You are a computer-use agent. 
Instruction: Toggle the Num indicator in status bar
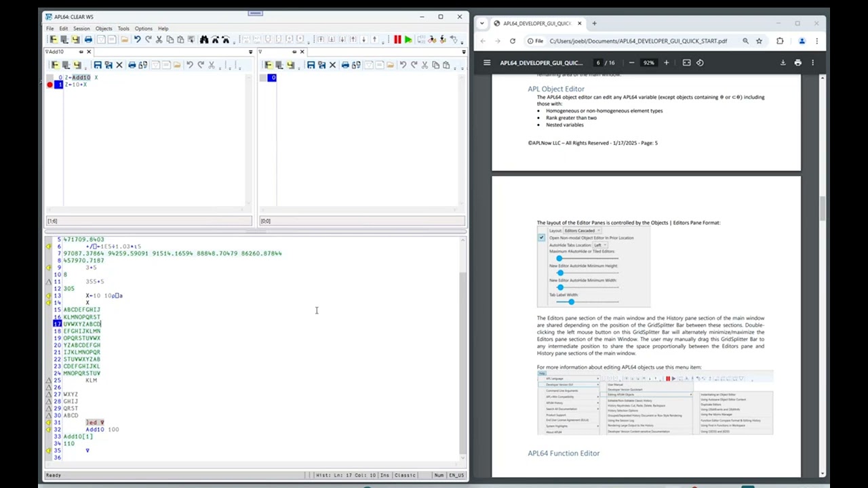439,475
